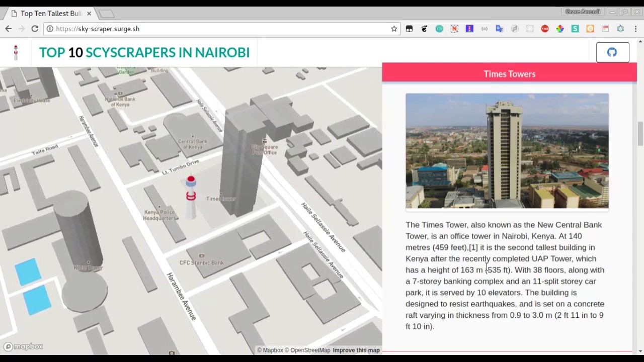Screen dimensions: 644x362
Task: Open the curly braces extension icon
Action: point(485,29)
